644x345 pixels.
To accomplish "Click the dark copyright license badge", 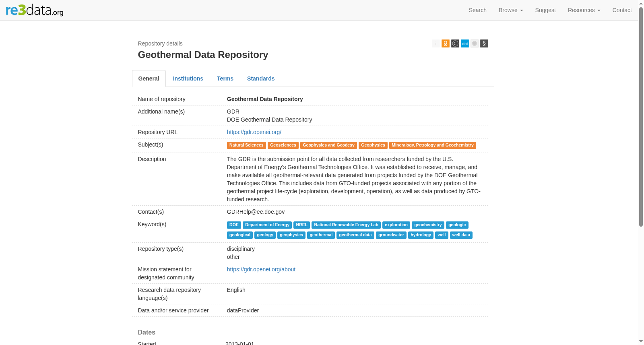I will (x=455, y=43).
